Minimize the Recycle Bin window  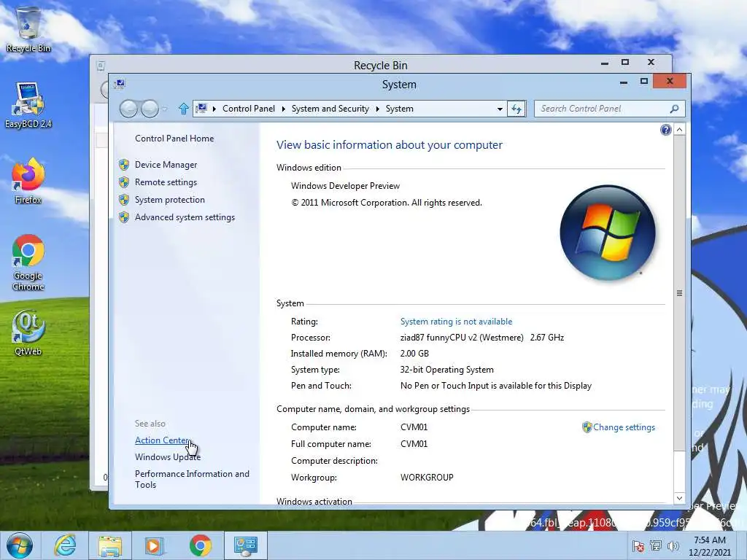[x=605, y=63]
